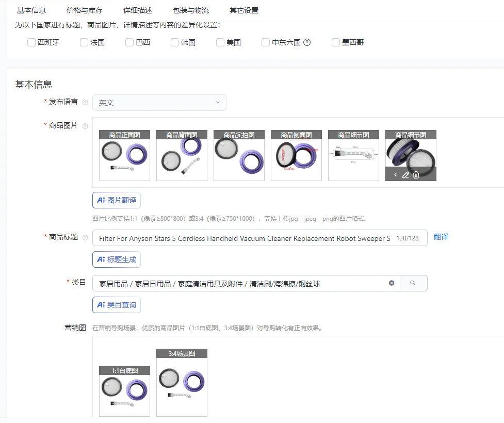Select the 3:4场景图 marketing thumbnail
The image size is (504, 423).
(x=182, y=383)
